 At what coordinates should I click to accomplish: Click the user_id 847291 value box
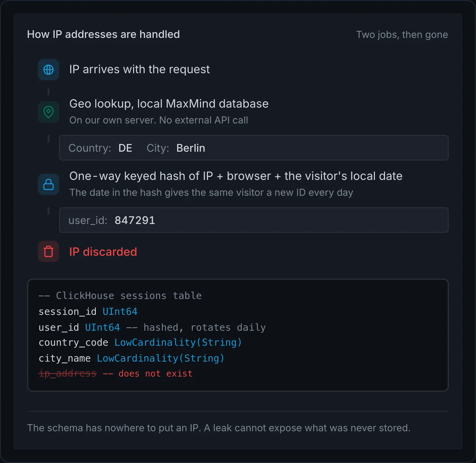[254, 220]
